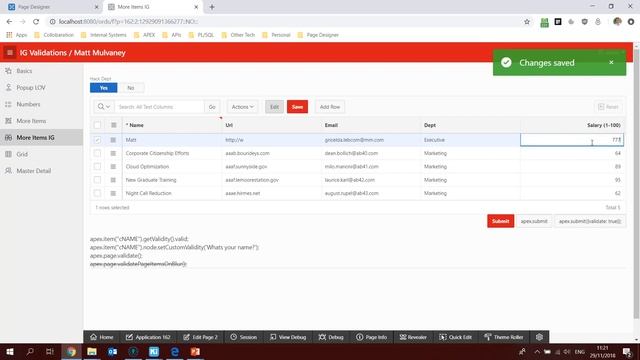The width and height of the screenshot is (640, 360).
Task: Open row actions for Night Call Reduction
Action: 113,193
